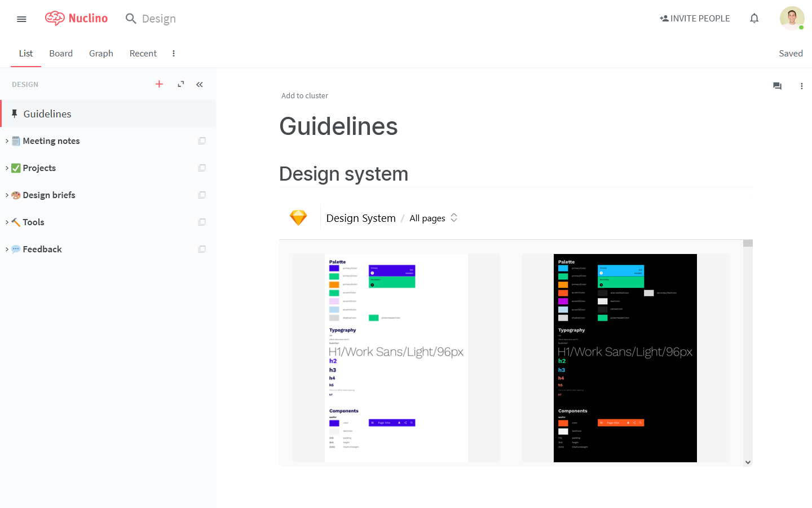Viewport: 812px width, 508px height.
Task: Switch to the Board tab
Action: click(x=61, y=53)
